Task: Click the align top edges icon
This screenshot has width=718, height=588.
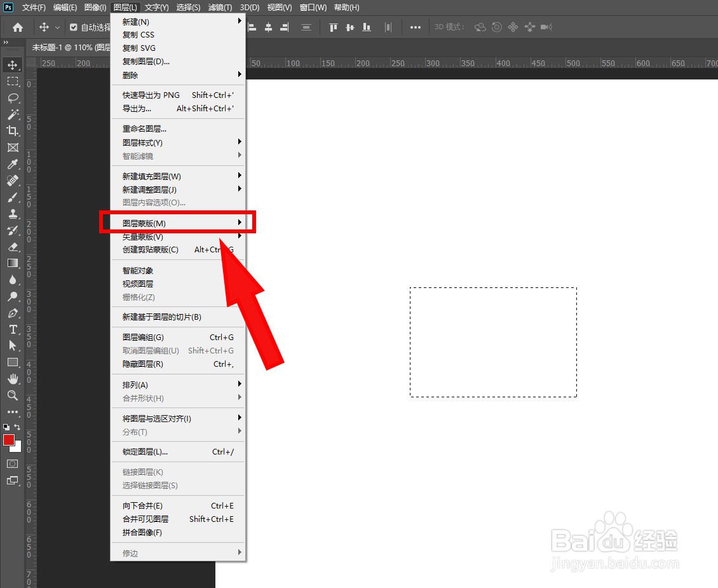Action: 334,27
